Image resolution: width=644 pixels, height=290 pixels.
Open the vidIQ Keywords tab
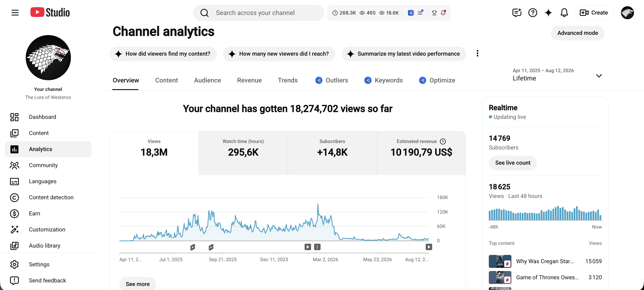[383, 80]
